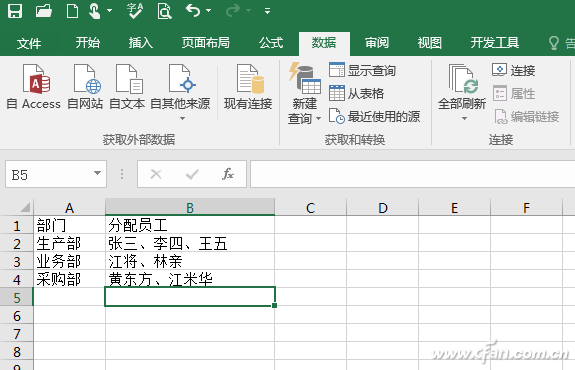Click 最近使用的源 button
The height and width of the screenshot is (370, 575).
pyautogui.click(x=374, y=117)
